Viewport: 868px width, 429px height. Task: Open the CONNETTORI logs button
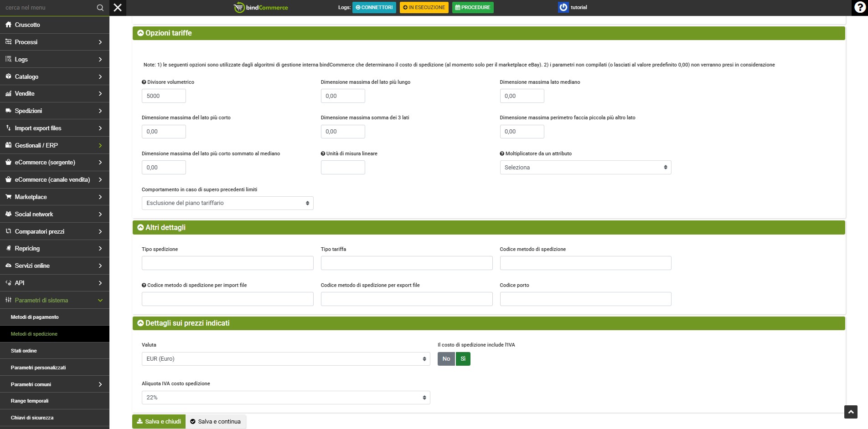tap(374, 8)
